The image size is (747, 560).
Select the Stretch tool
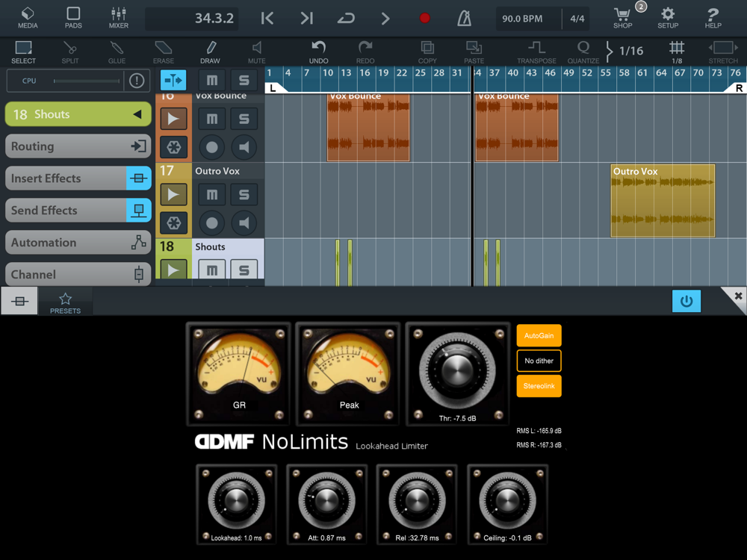point(722,52)
